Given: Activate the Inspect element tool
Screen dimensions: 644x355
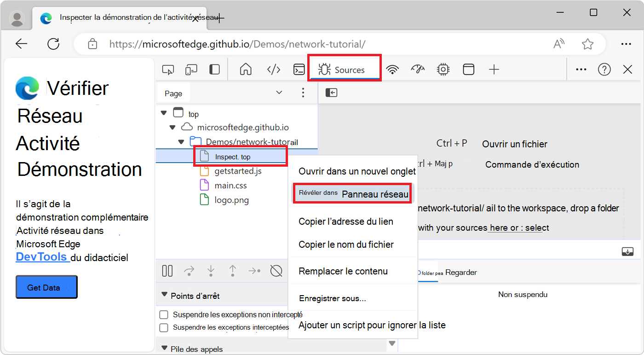Looking at the screenshot, I should [168, 69].
